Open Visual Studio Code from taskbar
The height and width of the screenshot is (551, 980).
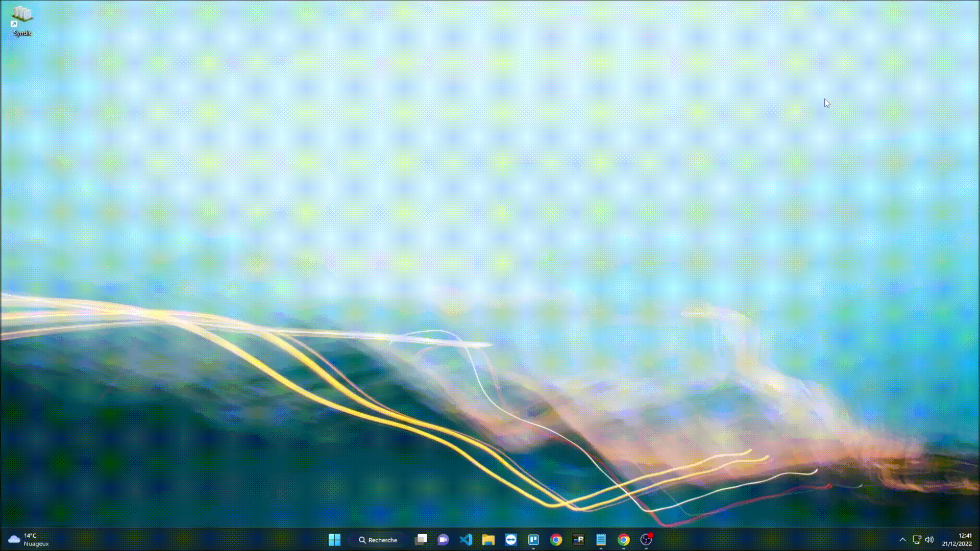point(465,540)
